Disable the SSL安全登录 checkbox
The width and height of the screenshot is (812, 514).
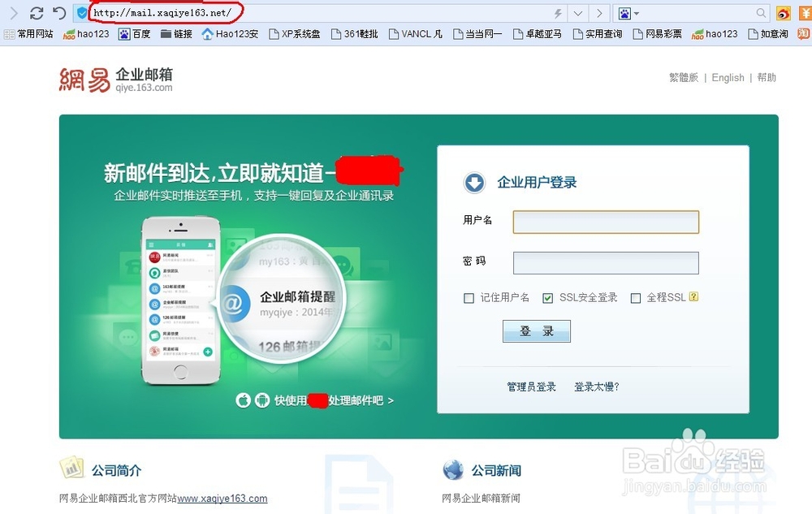click(x=547, y=298)
